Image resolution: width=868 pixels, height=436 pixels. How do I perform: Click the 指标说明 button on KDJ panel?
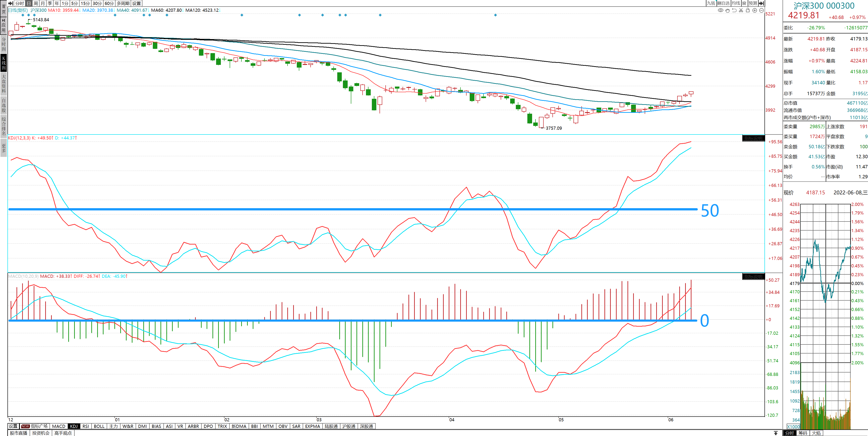(x=753, y=138)
